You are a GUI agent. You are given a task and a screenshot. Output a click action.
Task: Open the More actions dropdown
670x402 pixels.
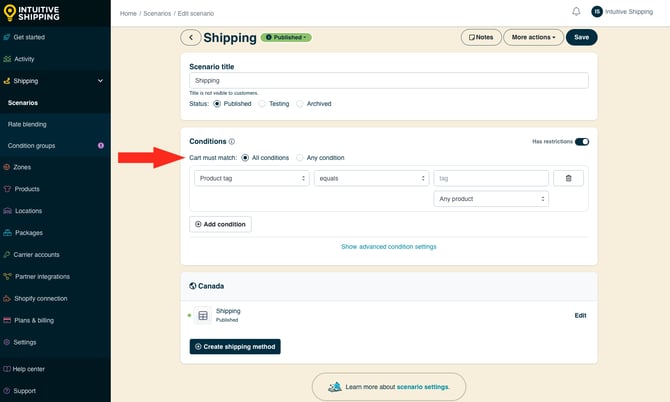pyautogui.click(x=533, y=38)
